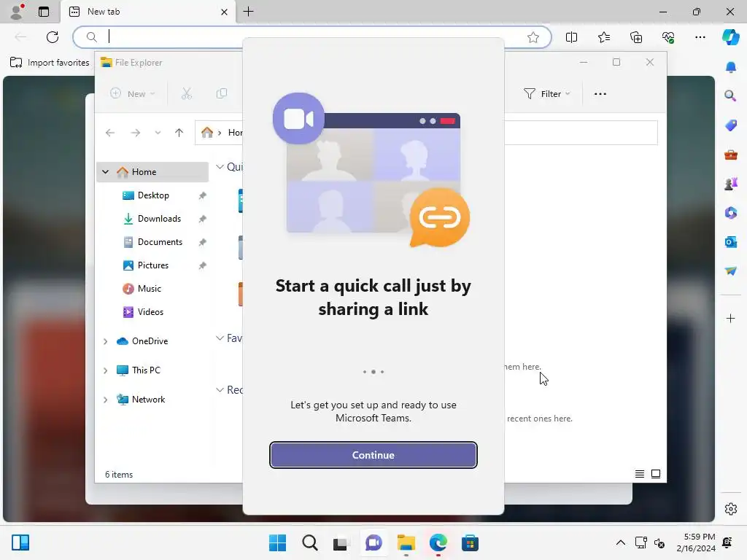Open Edge Settings and more menu

[700, 37]
